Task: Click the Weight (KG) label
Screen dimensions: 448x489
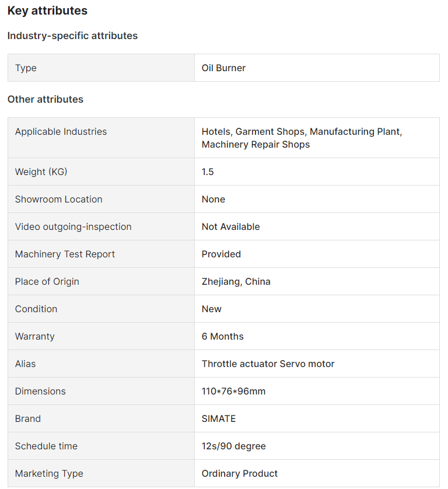Action: pyautogui.click(x=41, y=172)
